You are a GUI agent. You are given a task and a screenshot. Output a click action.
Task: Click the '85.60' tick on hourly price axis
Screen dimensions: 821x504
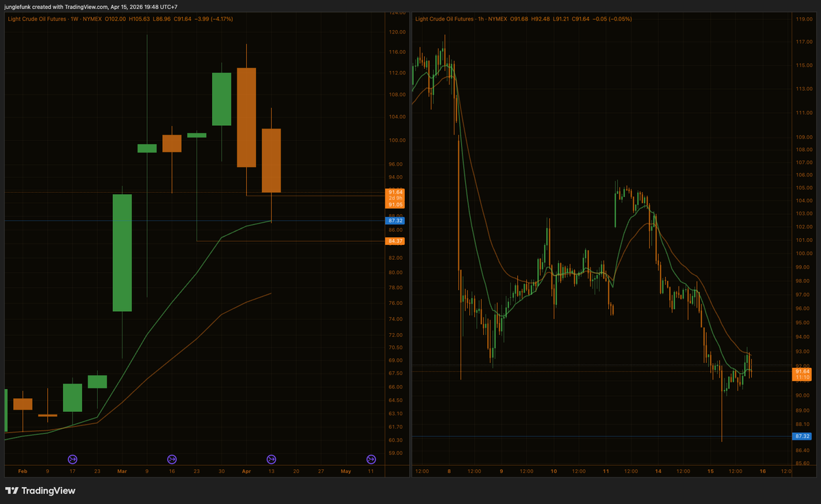pos(803,463)
